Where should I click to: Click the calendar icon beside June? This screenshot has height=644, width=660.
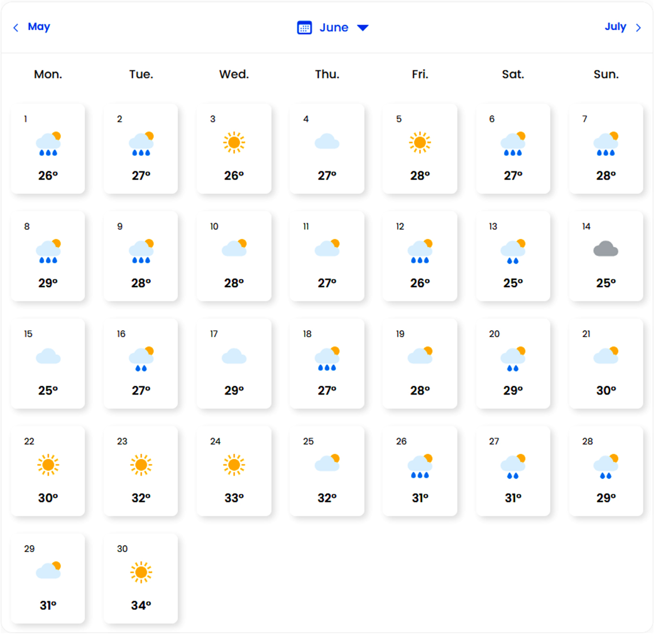(304, 28)
